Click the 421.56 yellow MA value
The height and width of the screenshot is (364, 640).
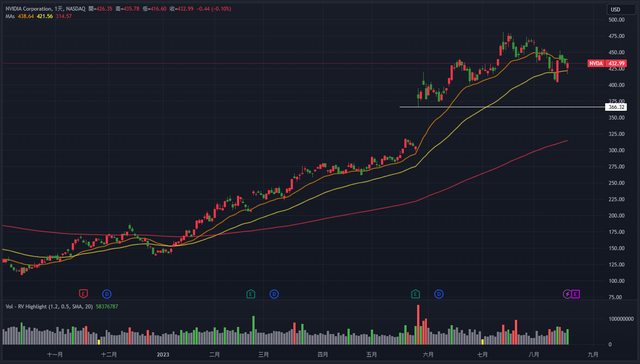(45, 16)
